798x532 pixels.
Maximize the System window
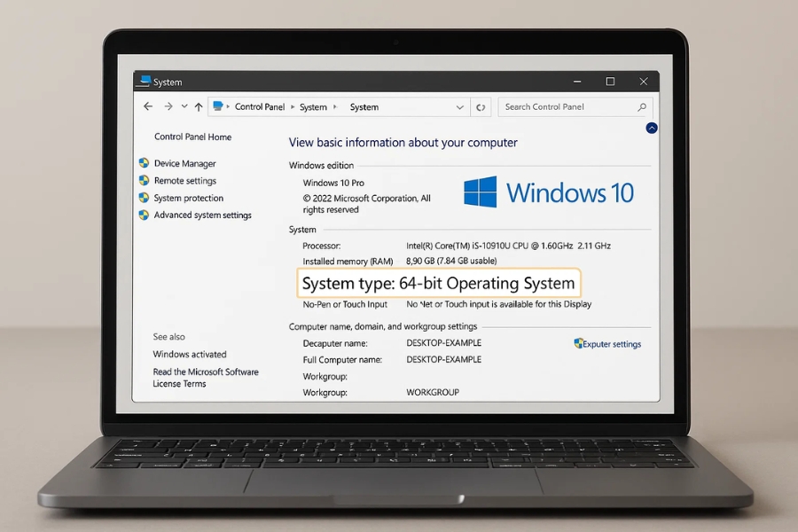pos(610,82)
